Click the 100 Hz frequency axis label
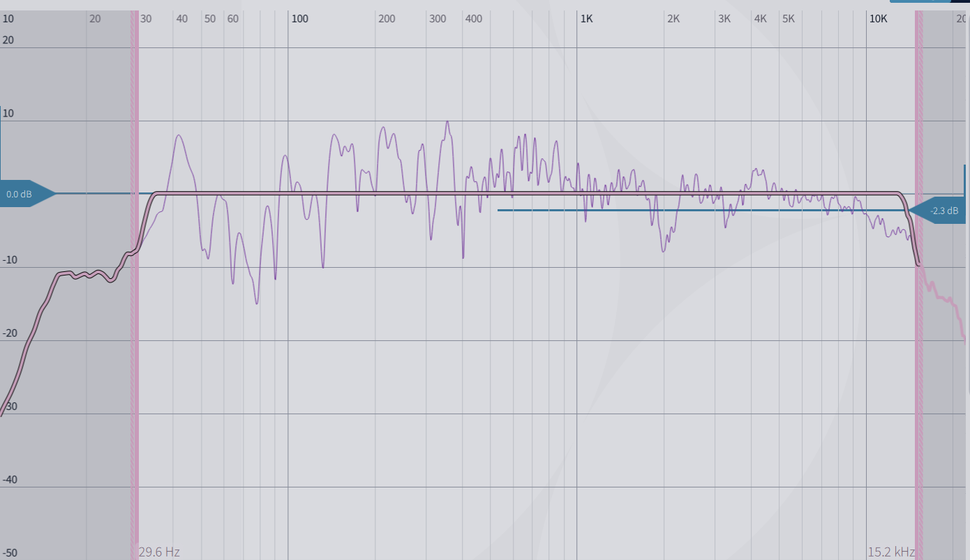Screen dimensions: 970x560 tap(299, 19)
